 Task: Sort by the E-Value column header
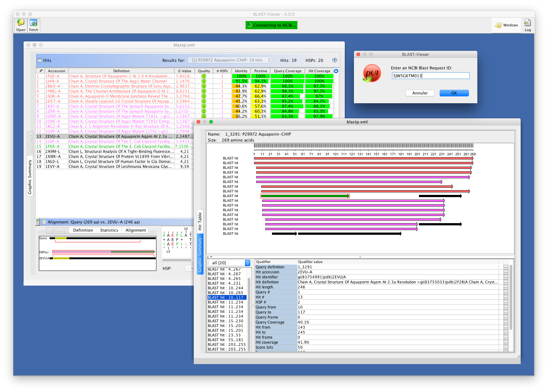click(185, 71)
